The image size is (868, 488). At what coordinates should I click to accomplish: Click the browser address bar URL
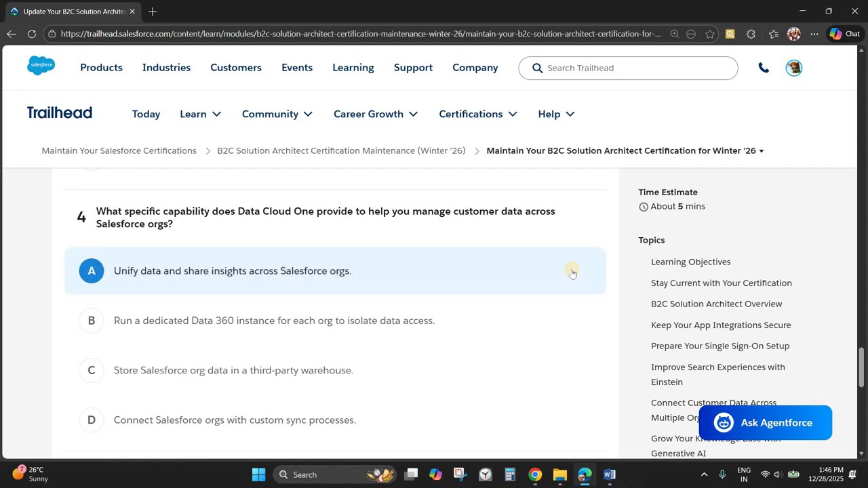360,34
